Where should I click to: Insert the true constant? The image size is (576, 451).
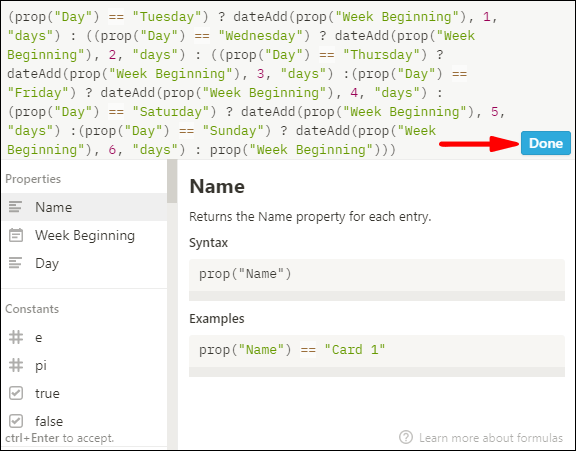click(84, 393)
